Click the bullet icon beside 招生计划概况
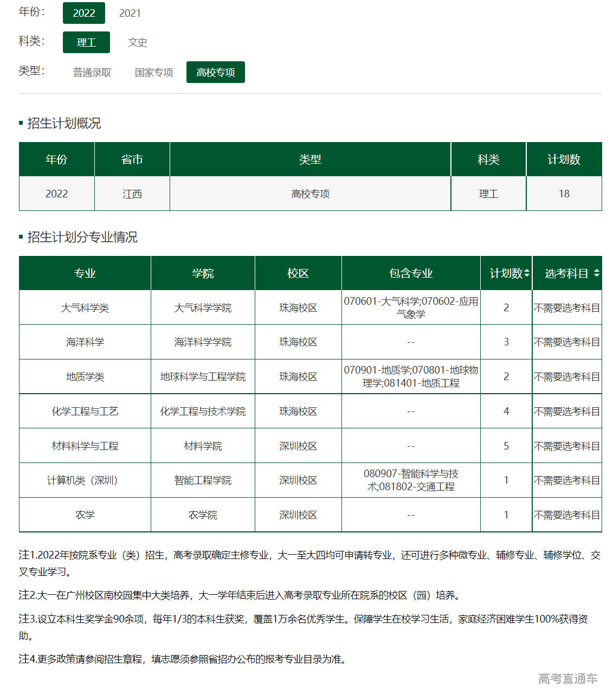 [20, 121]
